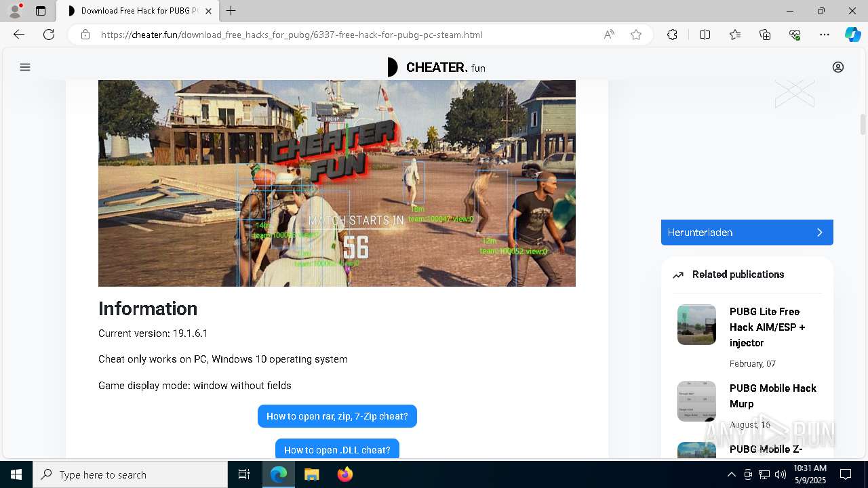Click the Type here to search box
The image size is (868, 488).
click(130, 474)
